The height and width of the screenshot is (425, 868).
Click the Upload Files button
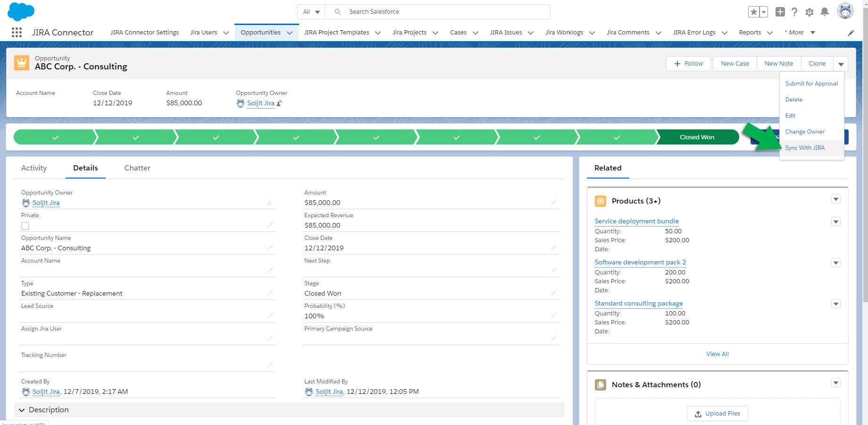[717, 414]
